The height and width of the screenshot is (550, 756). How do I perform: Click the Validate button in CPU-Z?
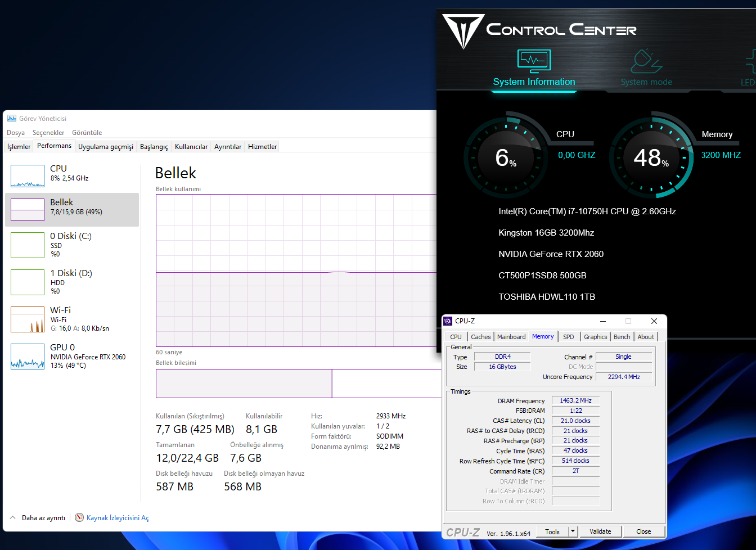600,531
